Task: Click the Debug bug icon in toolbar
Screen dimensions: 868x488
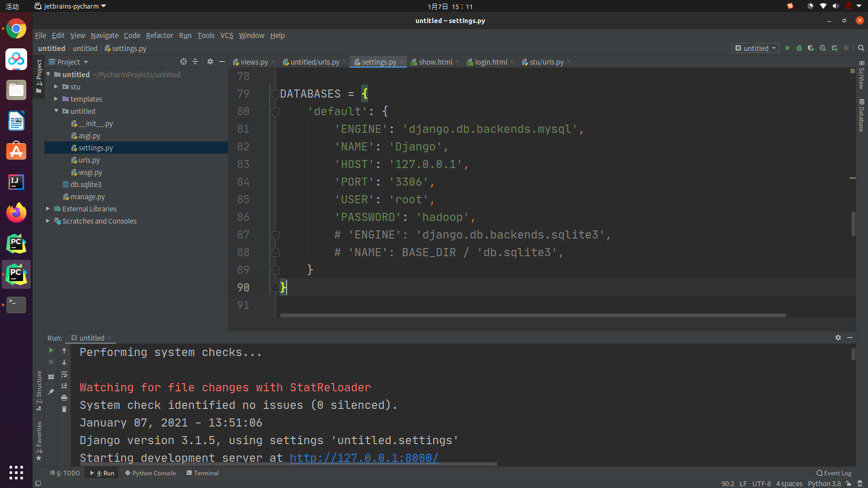Action: tap(799, 48)
